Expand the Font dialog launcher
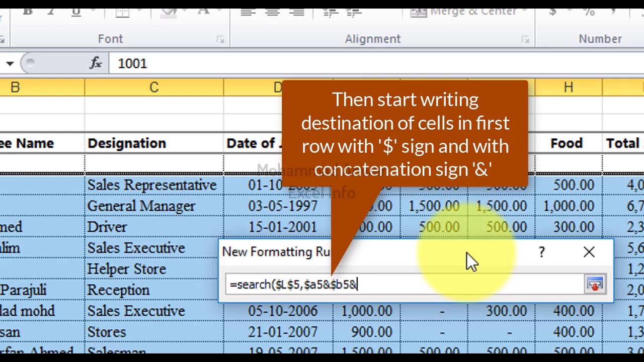The image size is (644, 362). 220,39
